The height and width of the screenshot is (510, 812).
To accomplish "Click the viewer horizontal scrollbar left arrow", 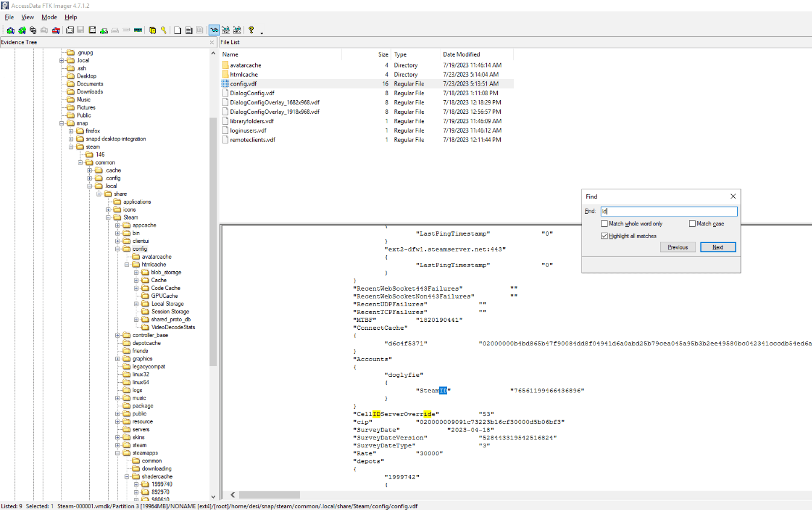I will click(x=233, y=494).
